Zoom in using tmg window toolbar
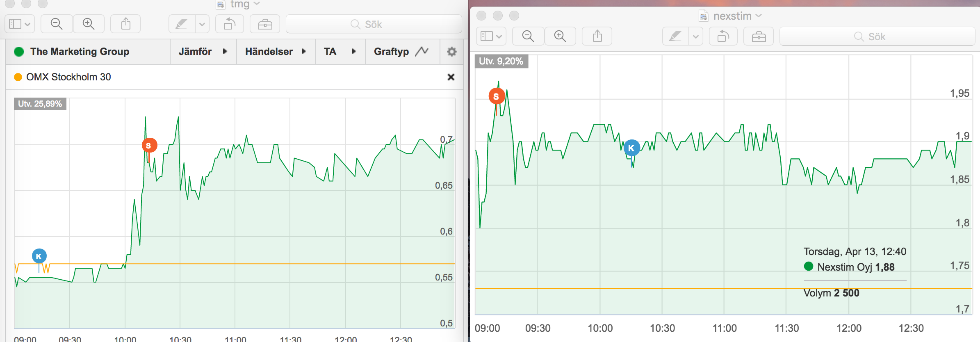980x342 pixels. [89, 24]
